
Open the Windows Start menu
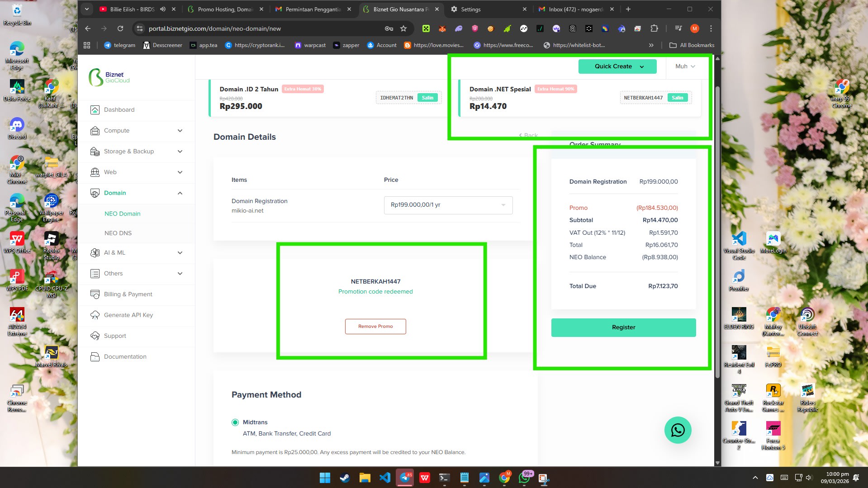point(325,478)
